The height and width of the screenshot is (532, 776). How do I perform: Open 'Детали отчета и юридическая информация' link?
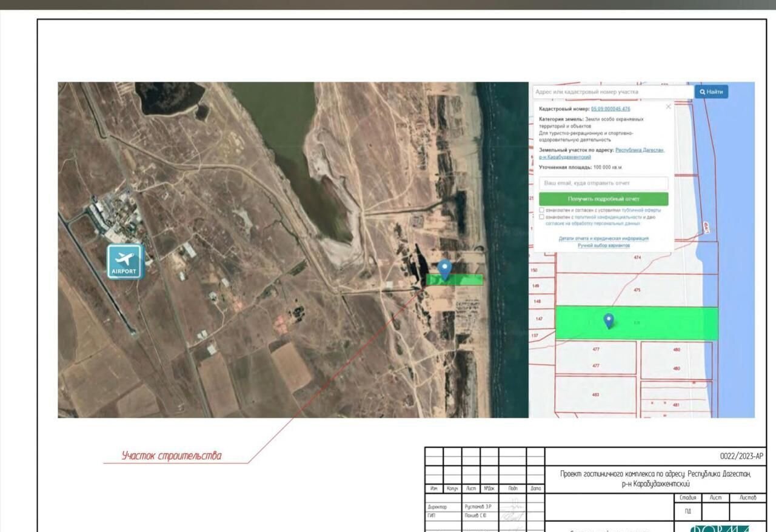tap(603, 239)
